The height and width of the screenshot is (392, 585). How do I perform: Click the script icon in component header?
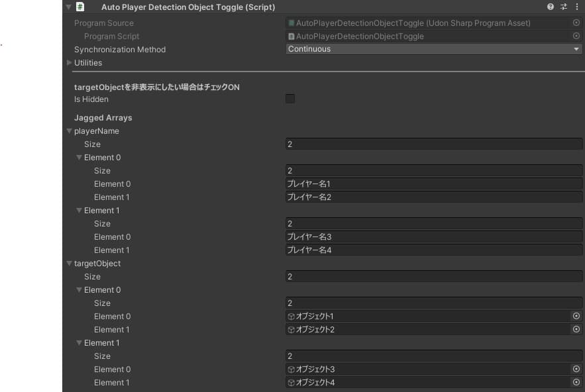[x=80, y=7]
